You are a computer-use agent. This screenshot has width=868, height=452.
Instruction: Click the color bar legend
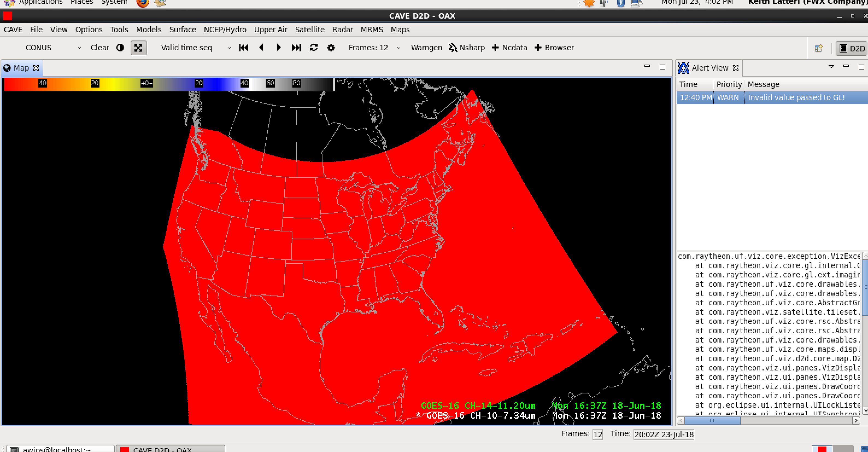(x=168, y=84)
